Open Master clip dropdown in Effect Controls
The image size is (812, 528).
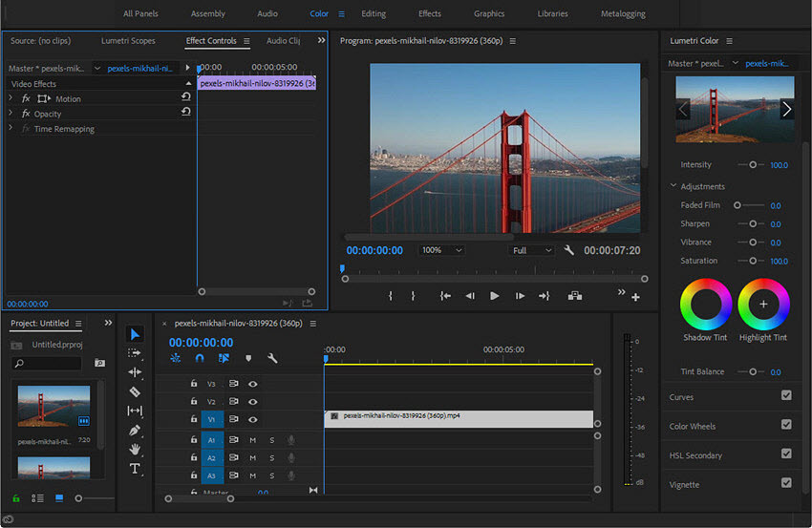tap(96, 69)
